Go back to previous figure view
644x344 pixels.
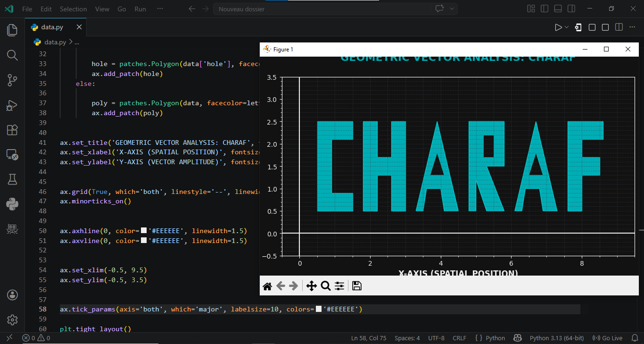(281, 286)
